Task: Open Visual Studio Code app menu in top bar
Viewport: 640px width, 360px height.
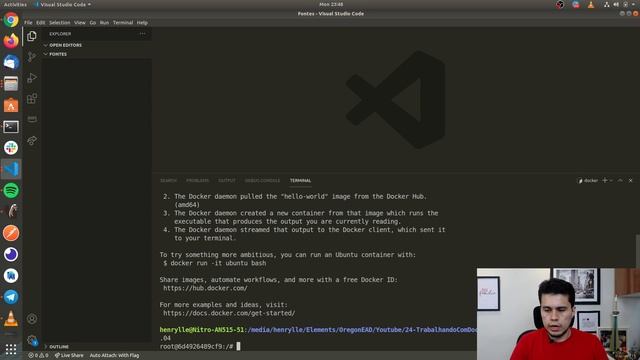Action: pos(63,4)
